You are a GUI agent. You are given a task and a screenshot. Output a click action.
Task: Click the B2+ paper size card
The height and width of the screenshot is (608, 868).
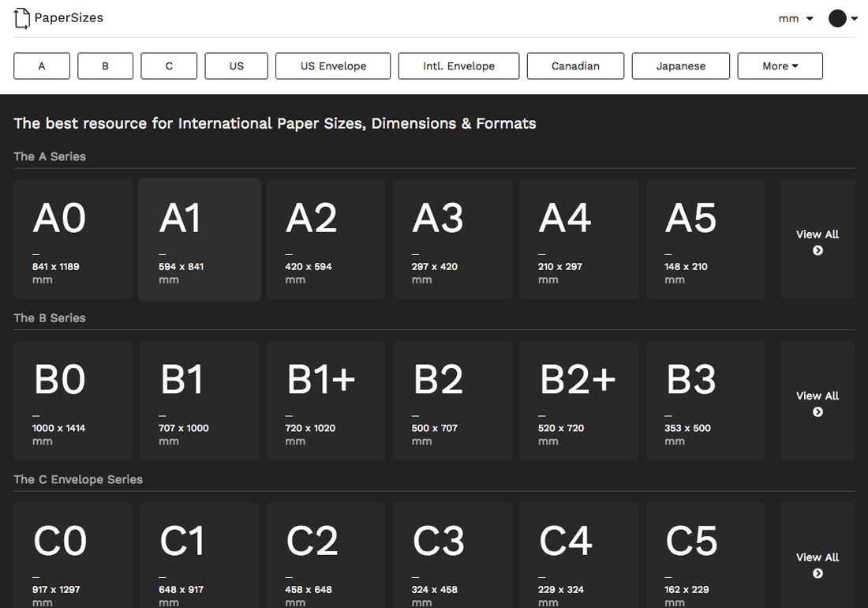click(x=578, y=400)
